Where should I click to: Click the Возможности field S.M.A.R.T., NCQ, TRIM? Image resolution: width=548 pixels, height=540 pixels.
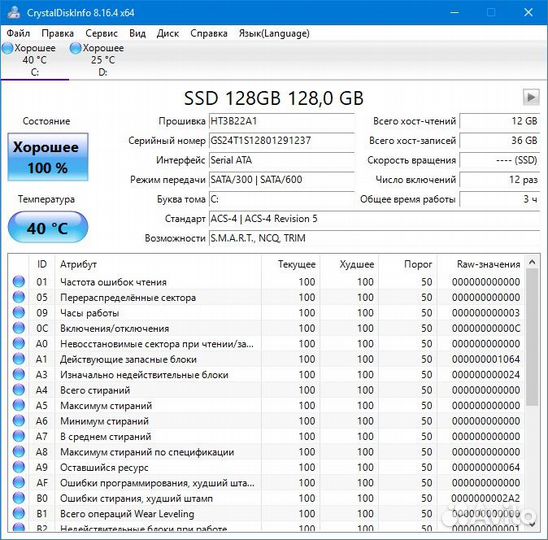[374, 239]
